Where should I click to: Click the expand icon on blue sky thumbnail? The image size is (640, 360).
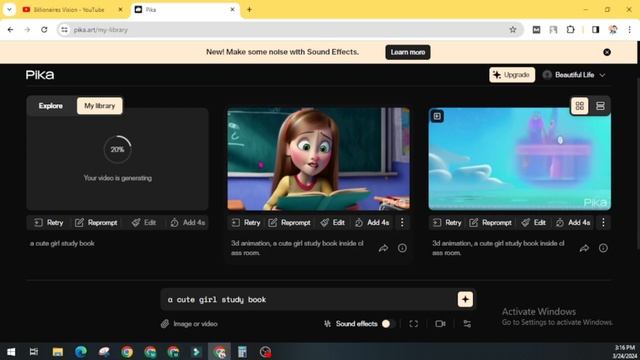pos(437,116)
